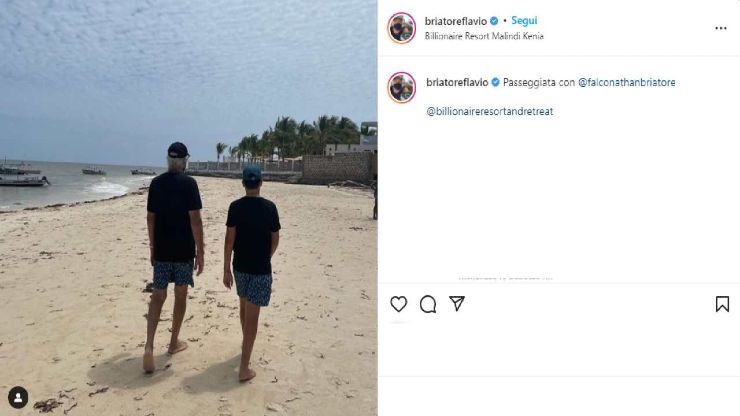The width and height of the screenshot is (740, 416).
Task: Open @billionaireresortandretreat mention
Action: point(489,111)
